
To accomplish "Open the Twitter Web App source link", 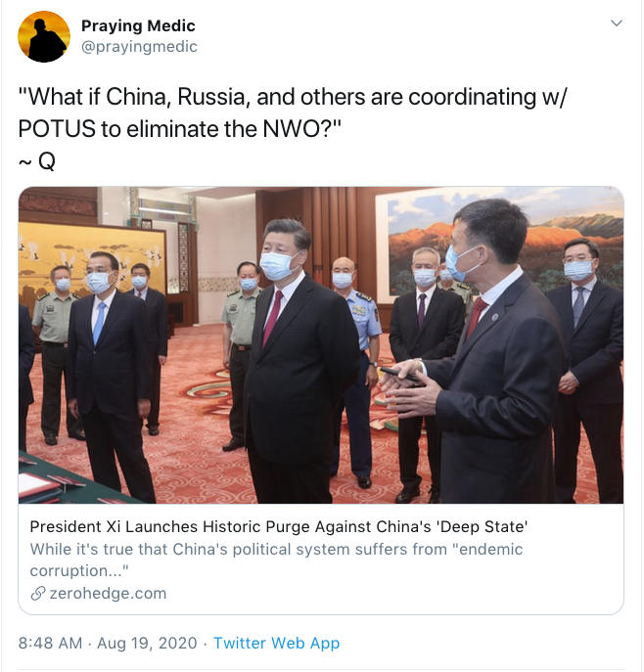I will point(276,643).
